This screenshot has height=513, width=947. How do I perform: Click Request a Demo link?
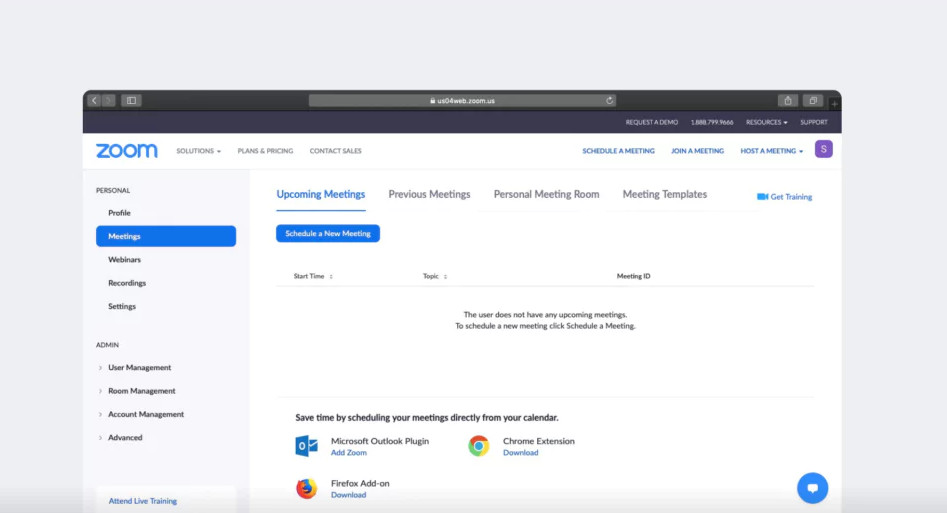click(652, 122)
